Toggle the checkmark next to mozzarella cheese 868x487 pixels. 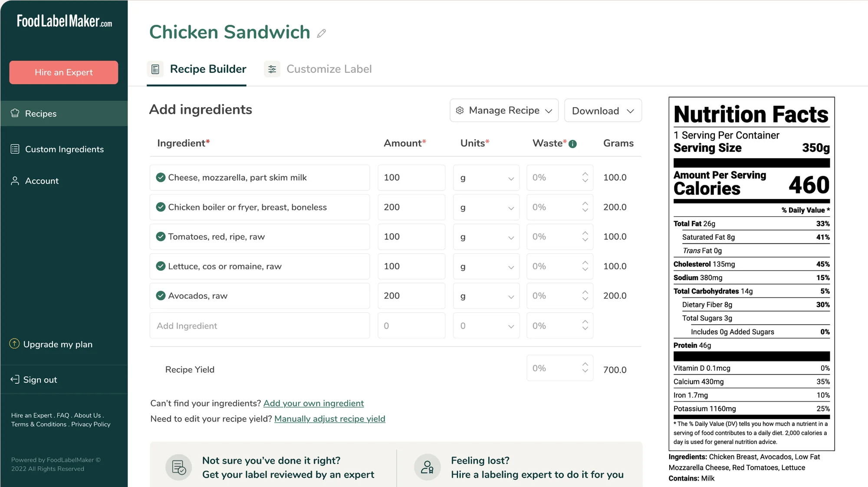(x=161, y=177)
